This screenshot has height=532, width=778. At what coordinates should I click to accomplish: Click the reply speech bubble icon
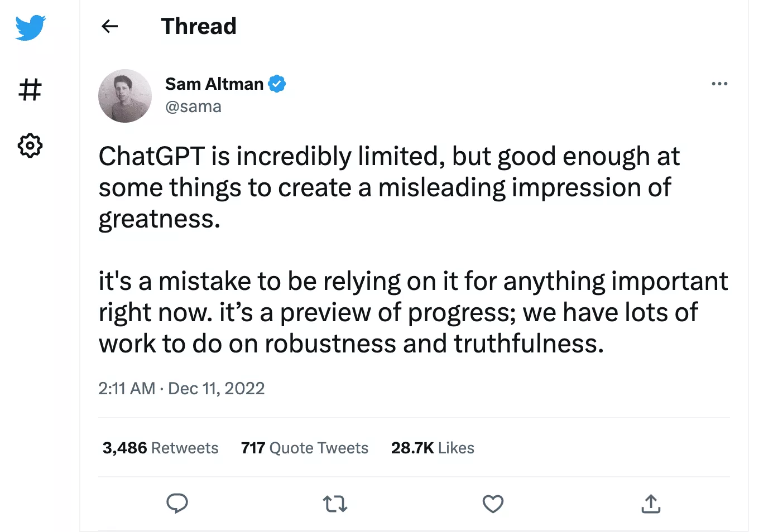[177, 504]
